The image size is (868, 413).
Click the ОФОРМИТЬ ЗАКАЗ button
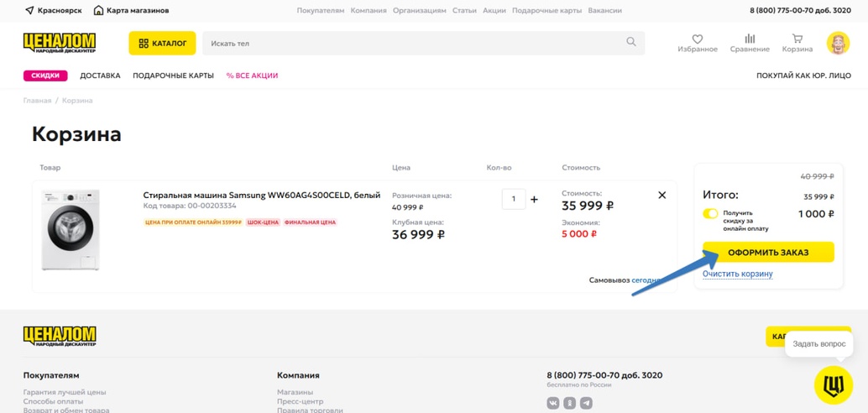tap(768, 253)
